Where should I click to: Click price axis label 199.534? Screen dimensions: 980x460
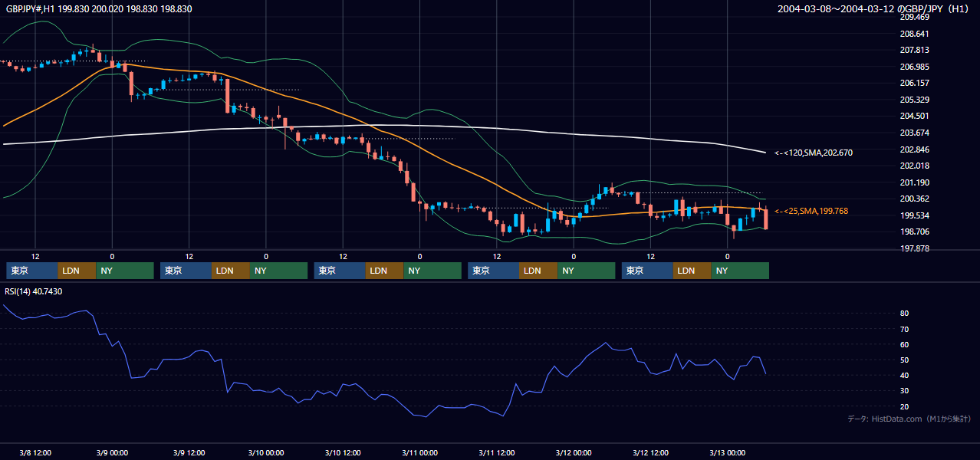click(x=914, y=215)
